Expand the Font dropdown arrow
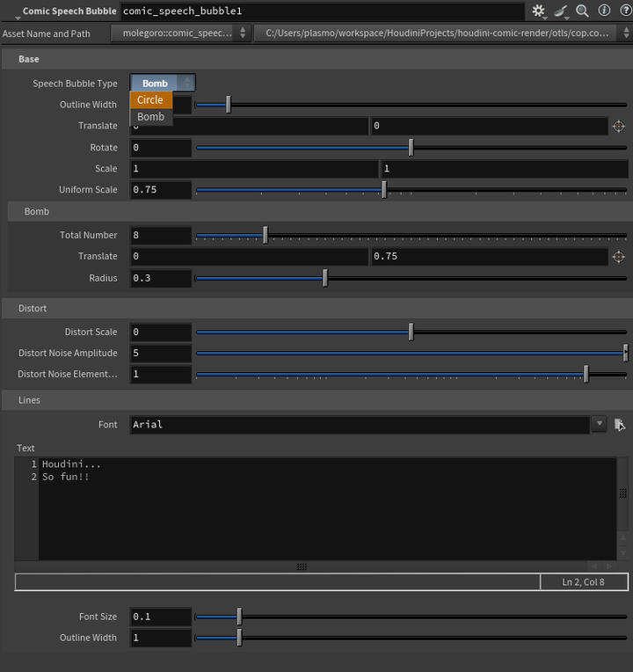The height and width of the screenshot is (672, 633). (599, 424)
